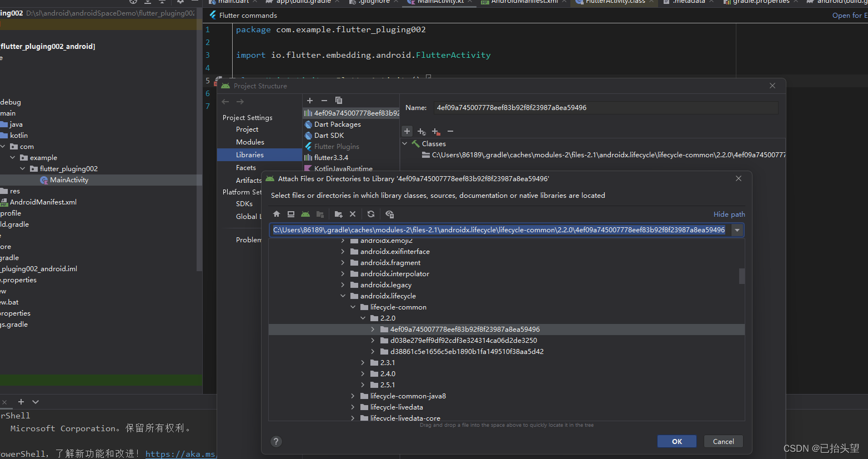Expand lifecycle-livedata folder
Image resolution: width=868 pixels, height=459 pixels.
pos(353,407)
